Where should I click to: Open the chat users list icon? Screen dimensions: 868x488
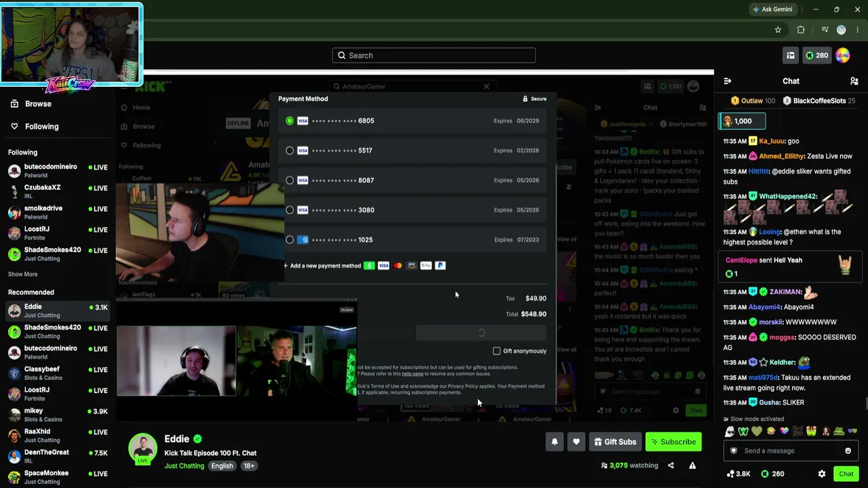point(854,81)
